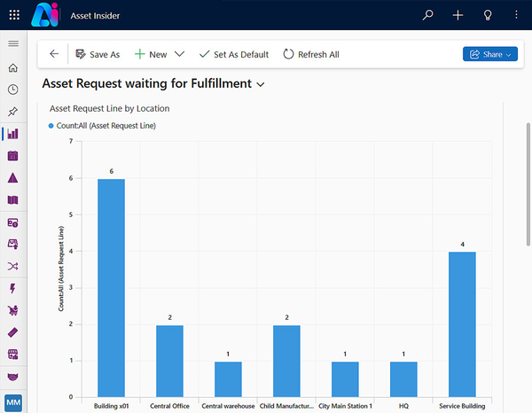Click the lightning bolt sidebar icon
Screen dimensions: 532x413
click(x=12, y=288)
